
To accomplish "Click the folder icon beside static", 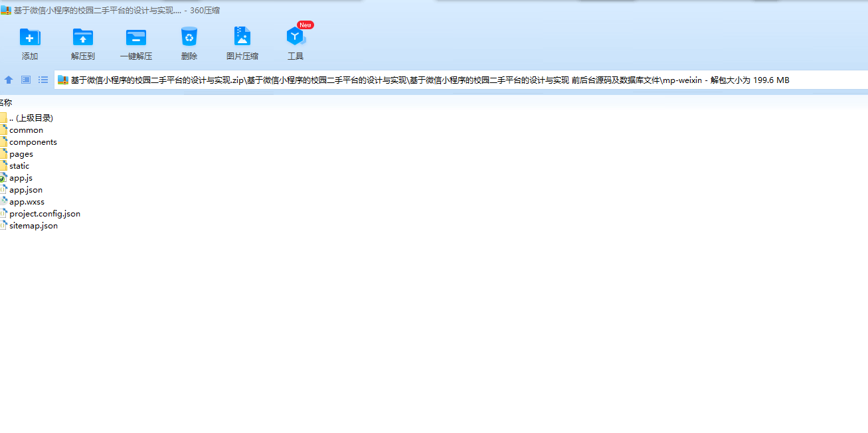I will (x=3, y=166).
